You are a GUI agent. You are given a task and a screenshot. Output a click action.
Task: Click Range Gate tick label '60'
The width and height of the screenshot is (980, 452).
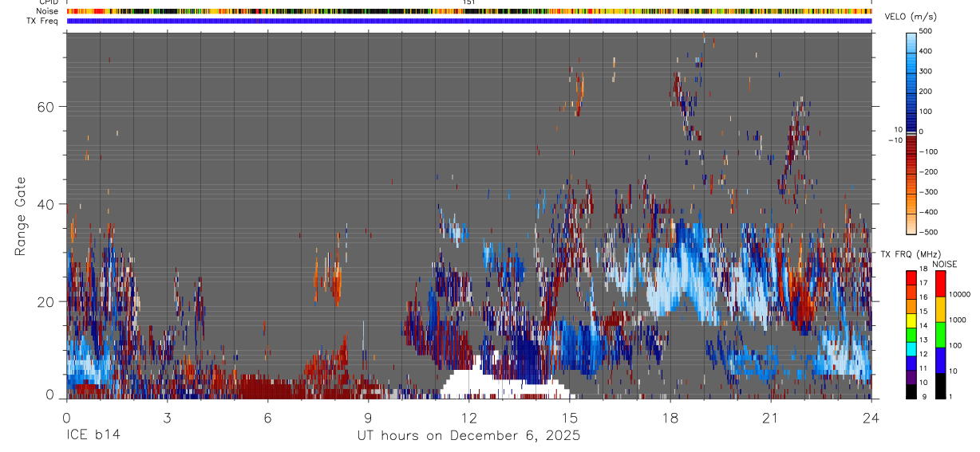(47, 107)
